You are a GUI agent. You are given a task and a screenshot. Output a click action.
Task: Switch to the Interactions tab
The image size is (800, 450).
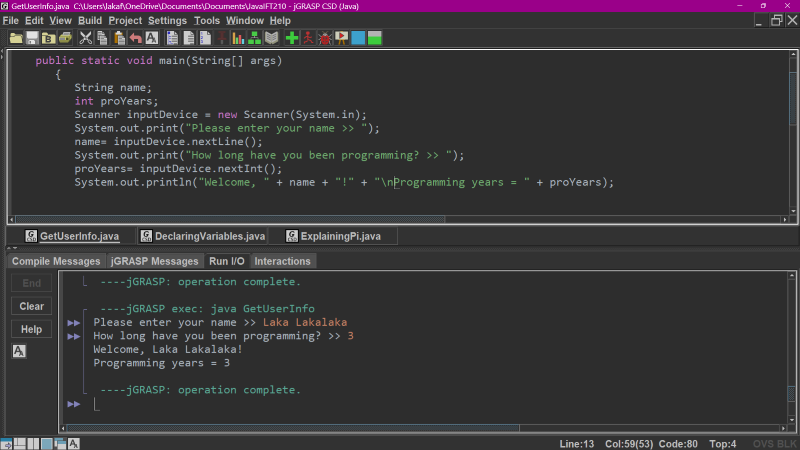click(283, 261)
